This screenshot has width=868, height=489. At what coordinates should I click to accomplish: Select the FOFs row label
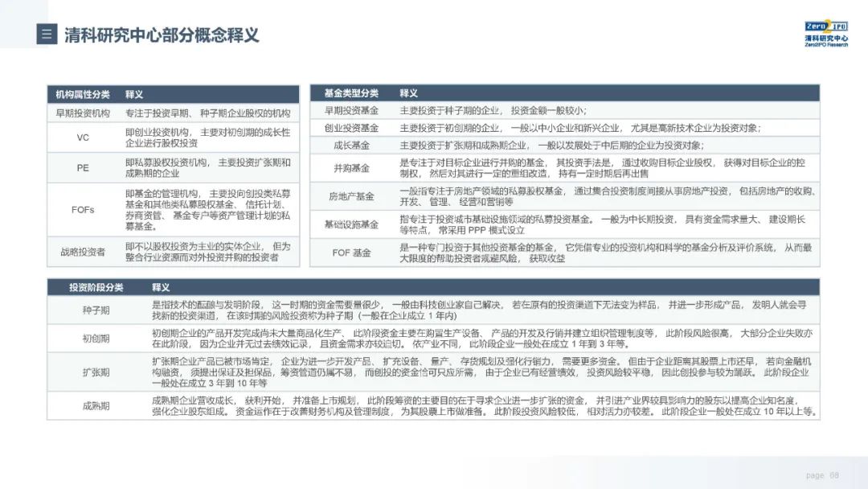(83, 210)
